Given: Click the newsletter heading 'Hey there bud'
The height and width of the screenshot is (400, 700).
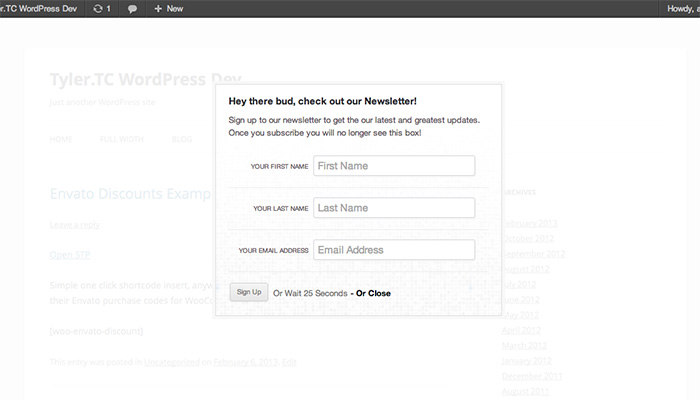Looking at the screenshot, I should pyautogui.click(x=322, y=101).
